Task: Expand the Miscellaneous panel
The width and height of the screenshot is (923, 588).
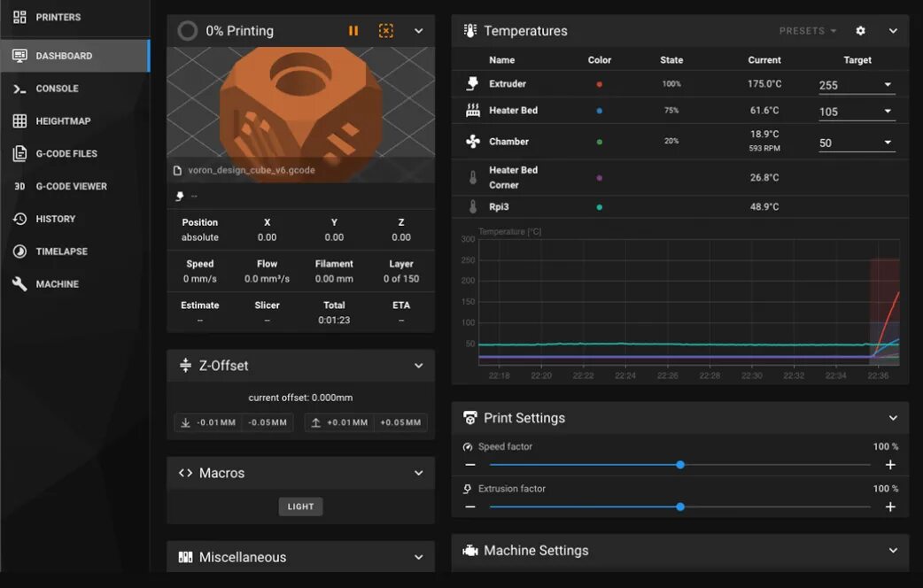Action: pos(418,556)
